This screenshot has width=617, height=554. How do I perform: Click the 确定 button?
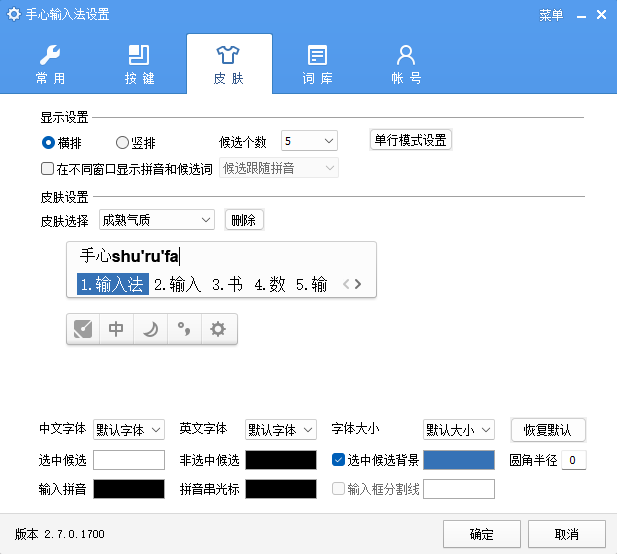482,534
